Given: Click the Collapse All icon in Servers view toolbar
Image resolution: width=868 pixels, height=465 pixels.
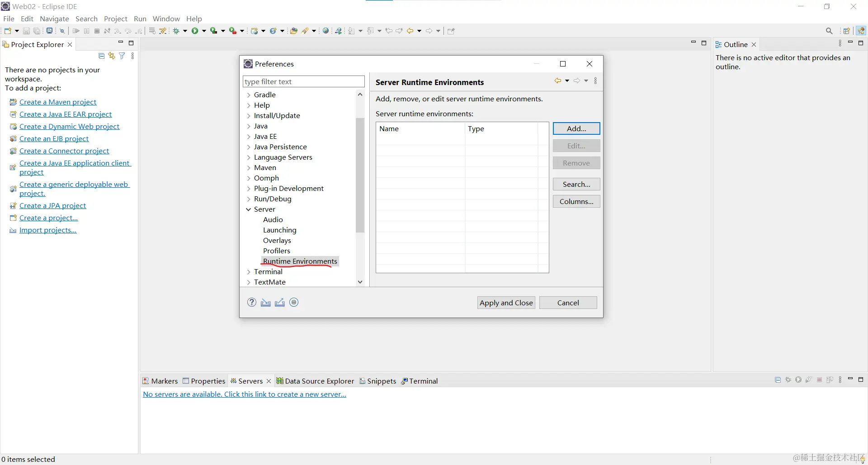Looking at the screenshot, I should 778,380.
